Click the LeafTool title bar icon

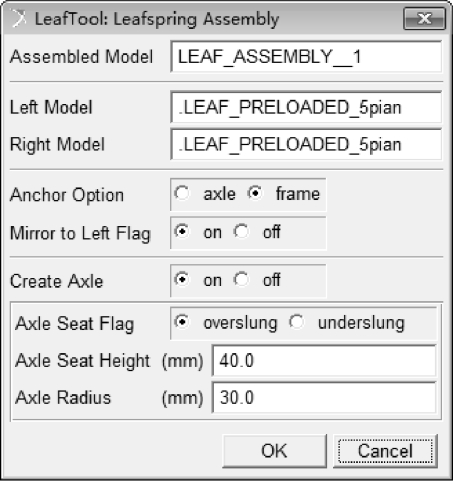click(x=18, y=18)
